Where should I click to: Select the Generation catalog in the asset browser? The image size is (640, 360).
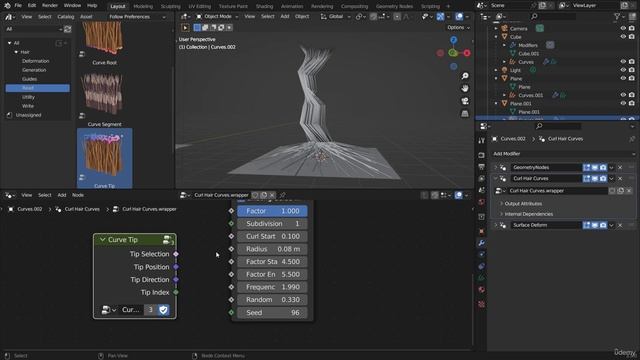34,70
